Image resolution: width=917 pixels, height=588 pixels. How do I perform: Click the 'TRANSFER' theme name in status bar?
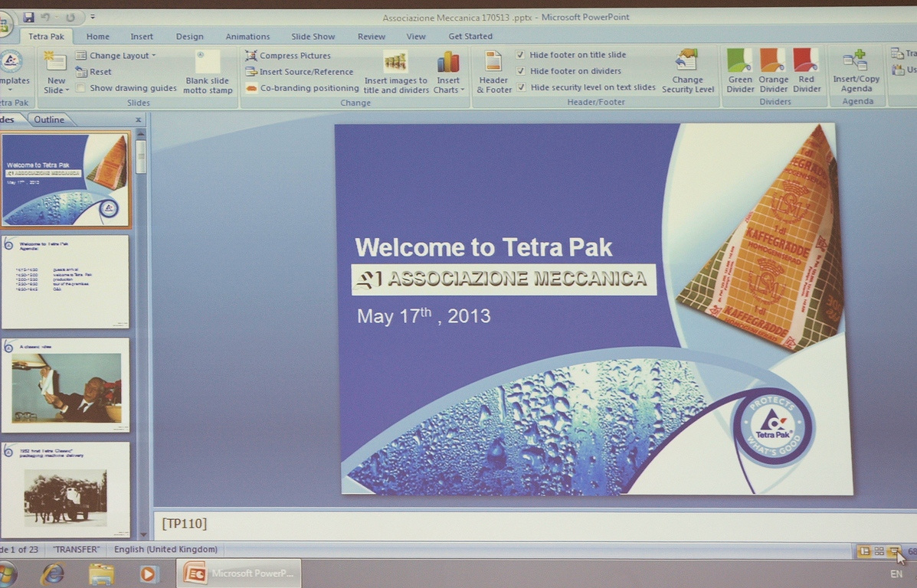[x=76, y=550]
